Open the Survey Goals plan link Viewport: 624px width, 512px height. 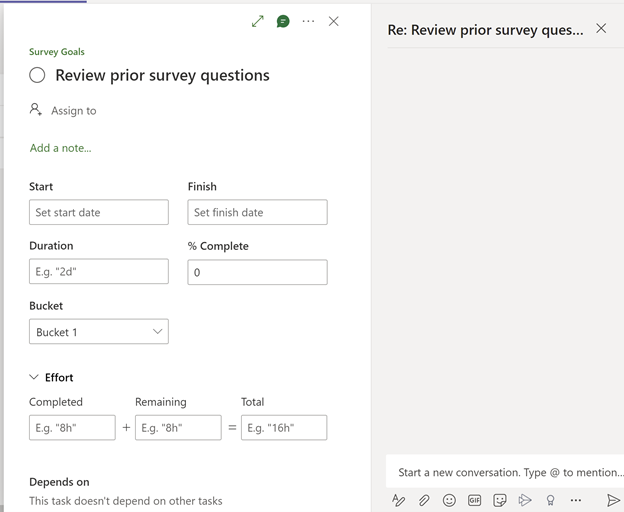[x=57, y=52]
